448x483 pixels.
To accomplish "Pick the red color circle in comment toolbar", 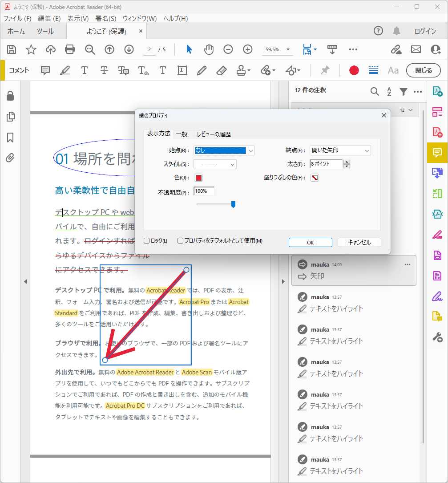I will coord(354,70).
